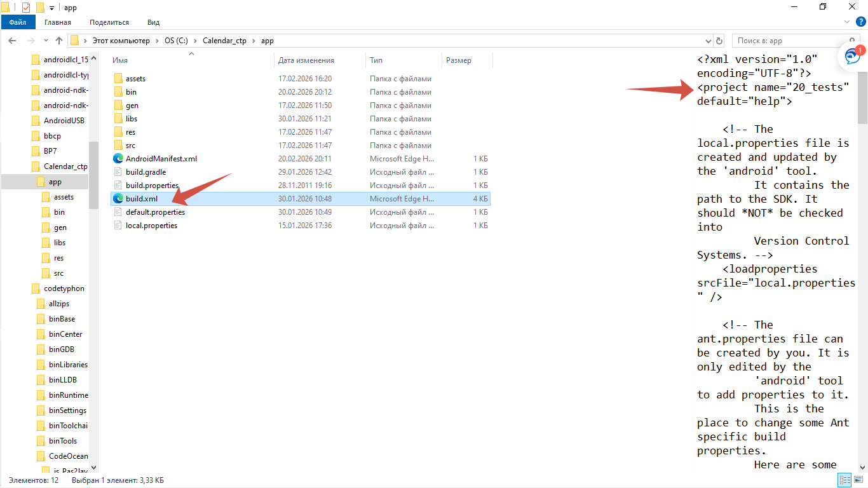Open the Customize Quick Access Toolbar dropdown

pyautogui.click(x=52, y=8)
